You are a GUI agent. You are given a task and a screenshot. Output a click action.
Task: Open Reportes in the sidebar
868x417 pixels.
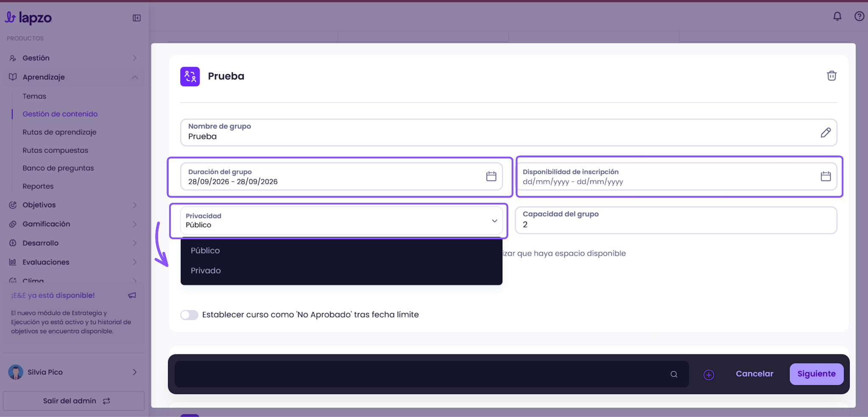click(x=38, y=186)
